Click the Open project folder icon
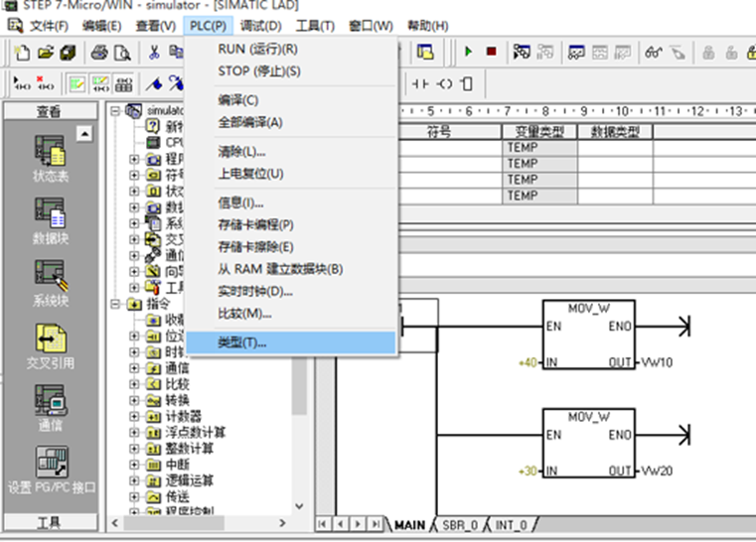 pyautogui.click(x=46, y=52)
